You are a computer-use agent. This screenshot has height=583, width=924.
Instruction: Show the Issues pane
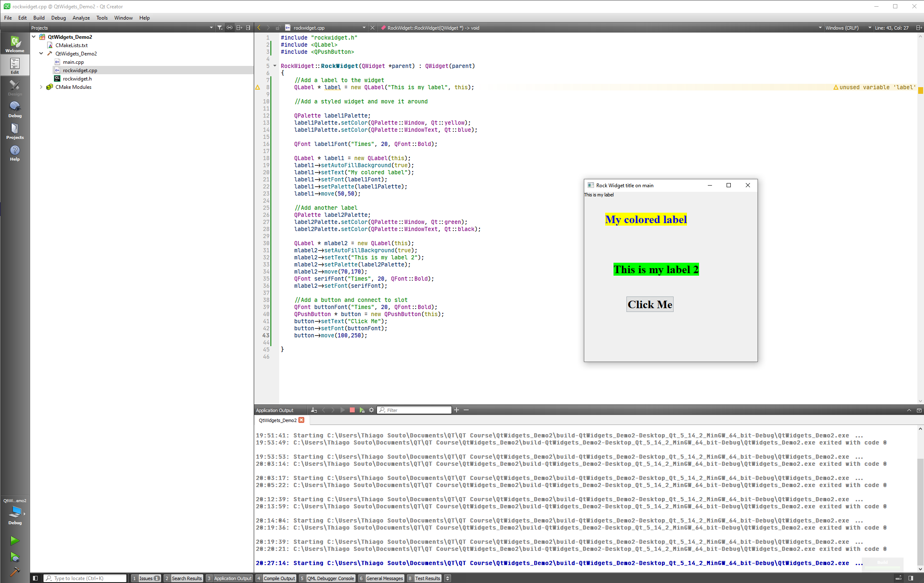(x=146, y=578)
